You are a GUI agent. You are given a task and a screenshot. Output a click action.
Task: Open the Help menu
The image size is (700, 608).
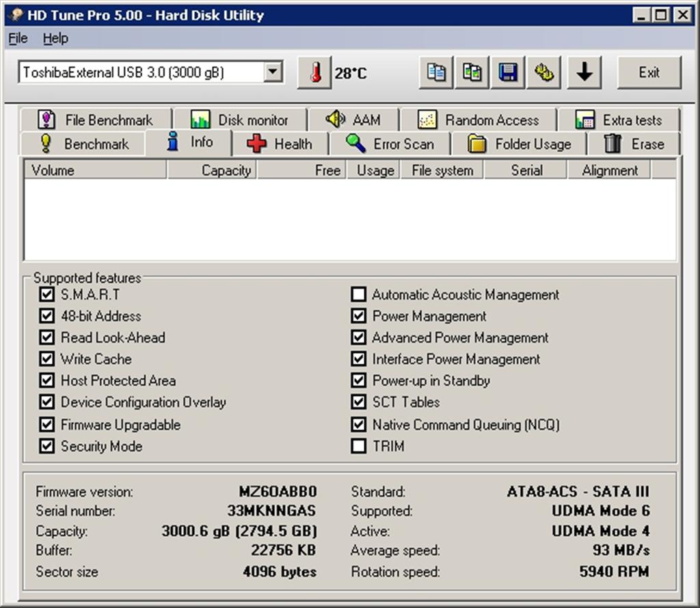pos(55,38)
